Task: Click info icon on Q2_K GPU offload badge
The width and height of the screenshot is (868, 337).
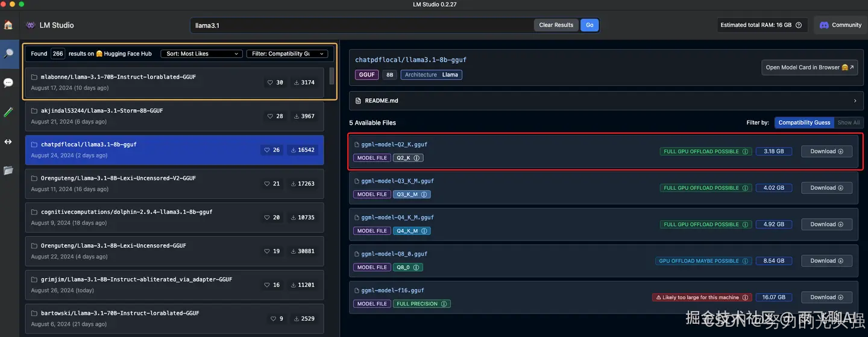Action: (x=746, y=151)
